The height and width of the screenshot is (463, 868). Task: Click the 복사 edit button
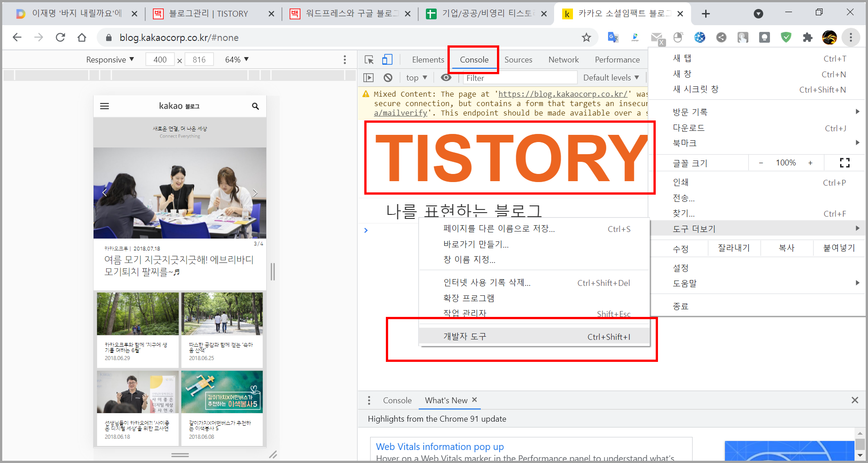[x=787, y=248]
